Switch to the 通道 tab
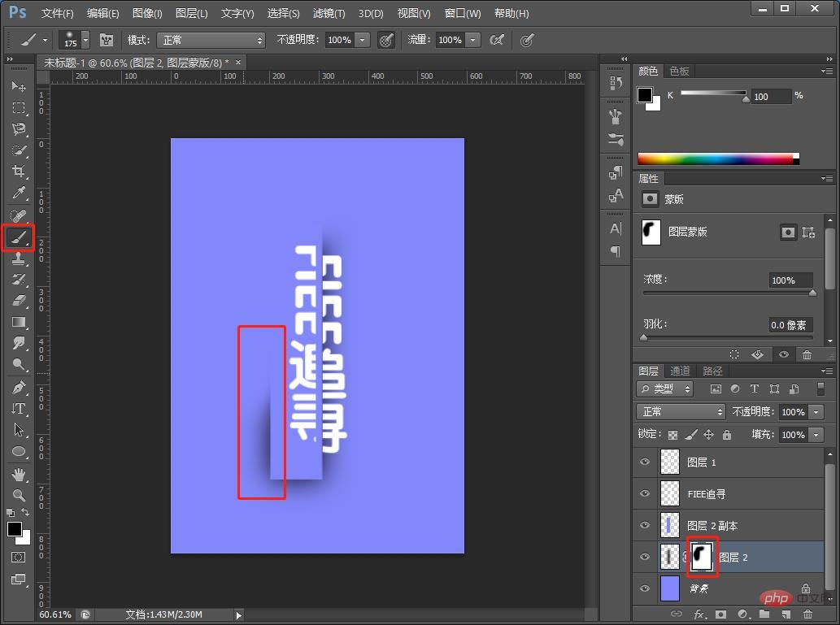The width and height of the screenshot is (840, 625). coord(681,371)
